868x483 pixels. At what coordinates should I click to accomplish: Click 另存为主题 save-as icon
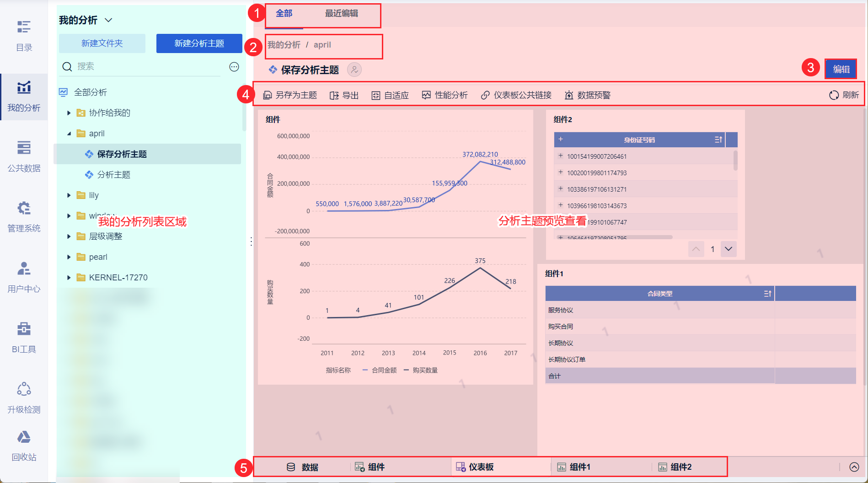[268, 95]
